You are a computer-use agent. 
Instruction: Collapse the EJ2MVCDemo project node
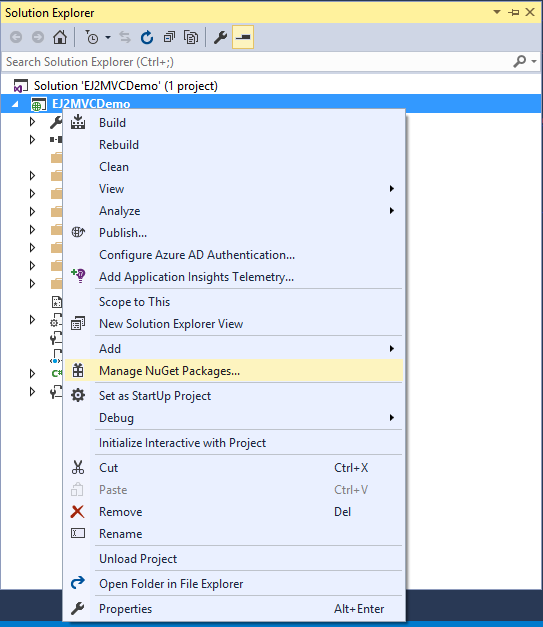(x=15, y=104)
